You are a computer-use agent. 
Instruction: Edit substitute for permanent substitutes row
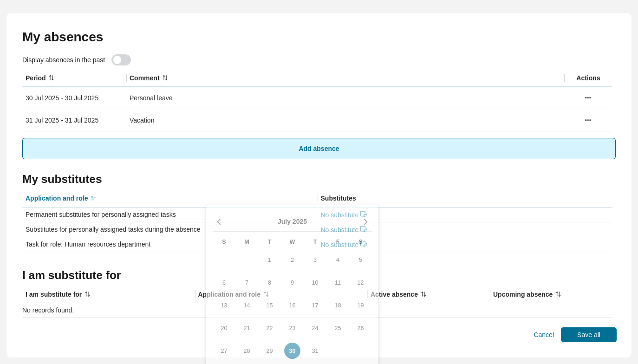coord(364,214)
